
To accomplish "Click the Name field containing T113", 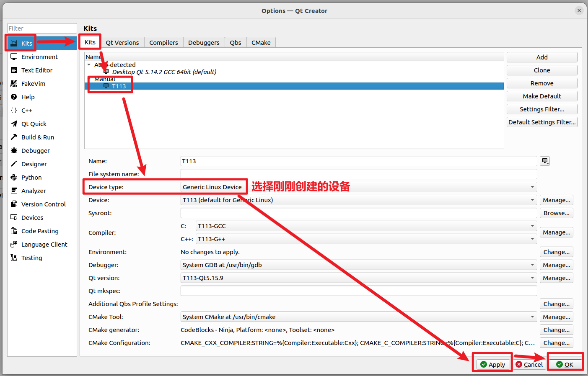I will click(359, 161).
